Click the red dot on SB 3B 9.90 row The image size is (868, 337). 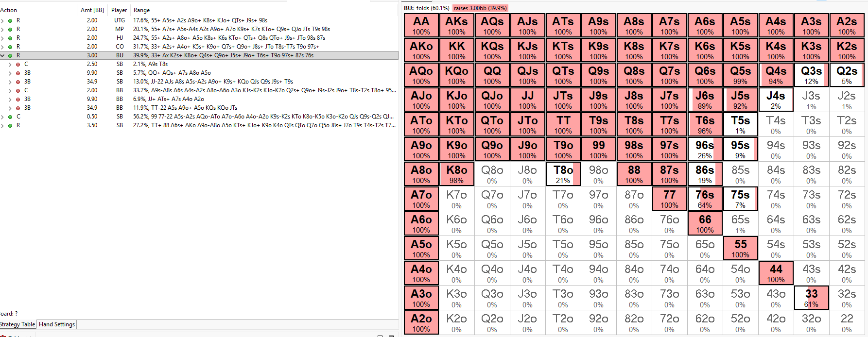(x=18, y=73)
